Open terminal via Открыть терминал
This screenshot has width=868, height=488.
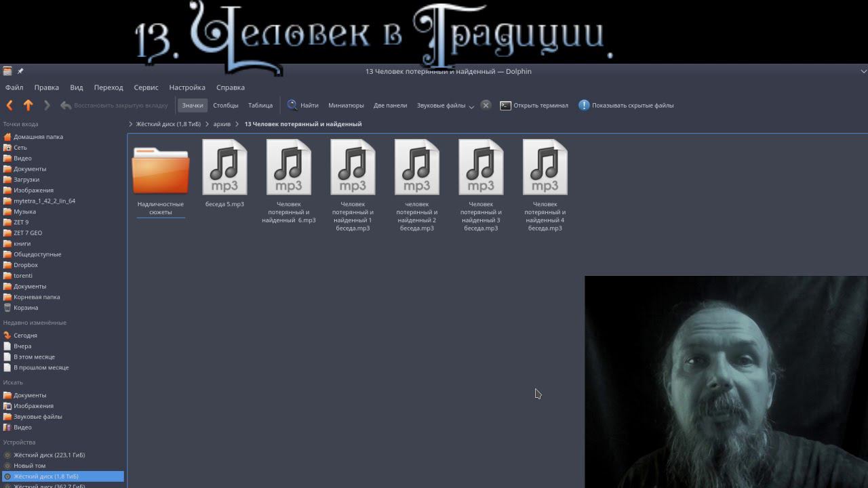point(534,105)
